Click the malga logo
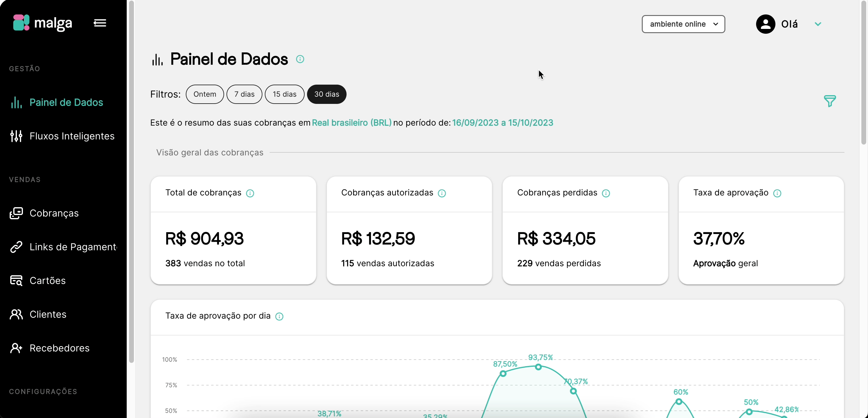This screenshot has height=418, width=868. 43,23
